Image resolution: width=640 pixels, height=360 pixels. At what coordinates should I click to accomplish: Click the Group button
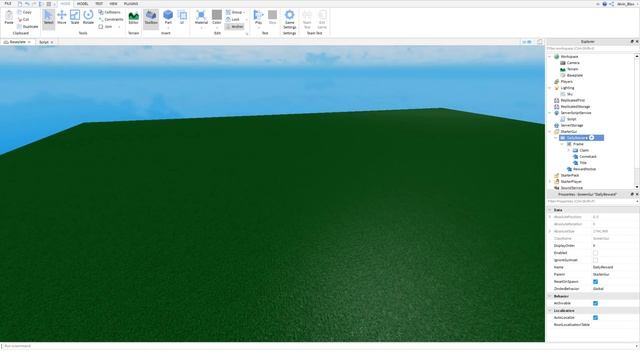tap(235, 12)
